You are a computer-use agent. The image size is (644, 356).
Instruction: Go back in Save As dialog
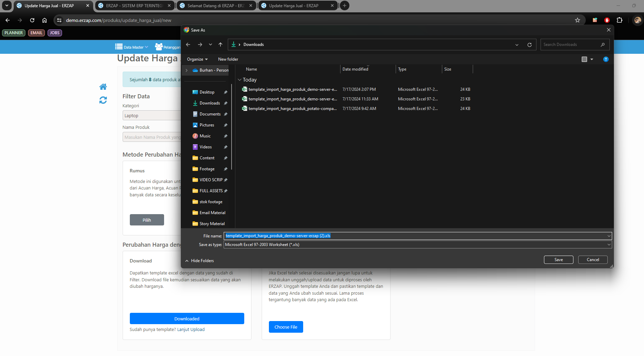coord(188,45)
